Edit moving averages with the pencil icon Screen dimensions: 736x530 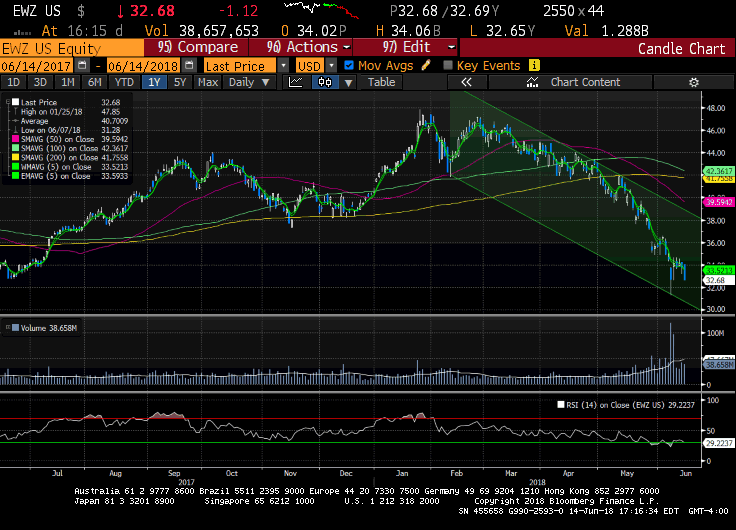426,65
